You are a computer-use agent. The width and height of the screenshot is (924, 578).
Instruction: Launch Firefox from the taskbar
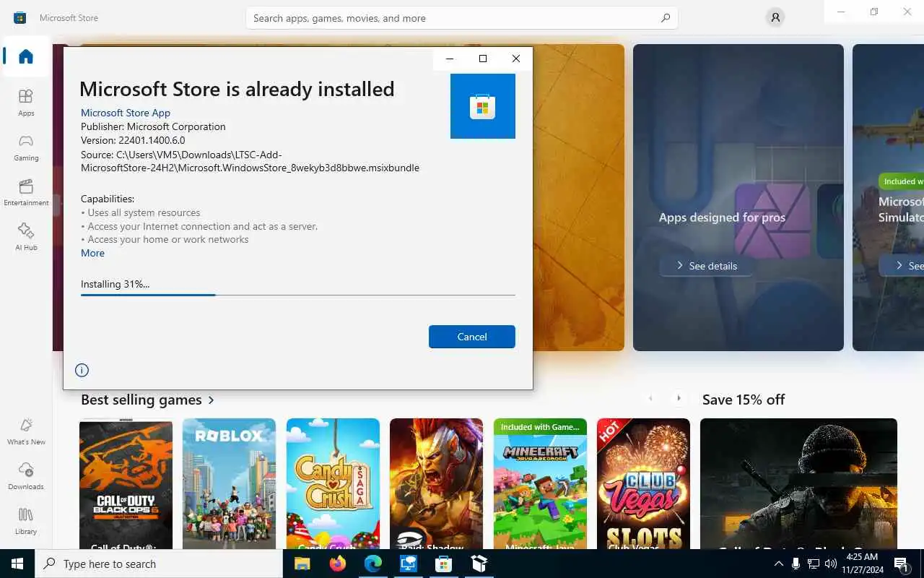click(x=337, y=564)
